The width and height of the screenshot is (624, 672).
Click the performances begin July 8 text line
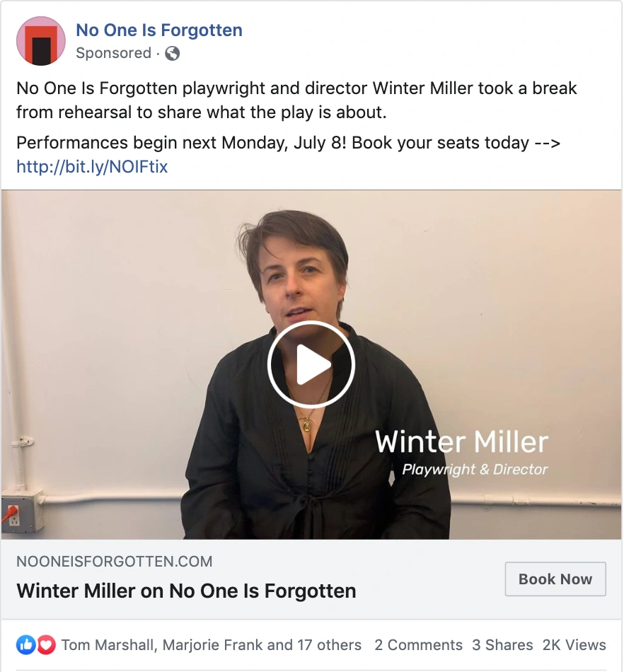point(289,143)
